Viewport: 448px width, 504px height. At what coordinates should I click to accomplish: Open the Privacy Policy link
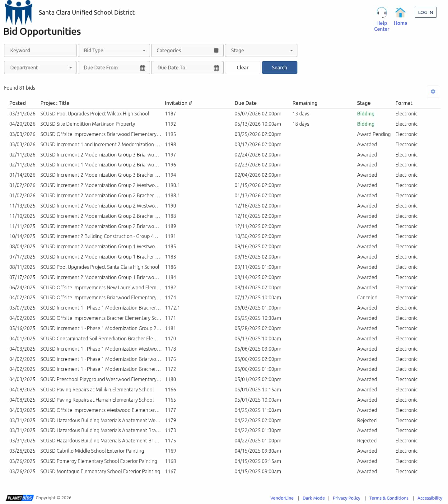347,498
